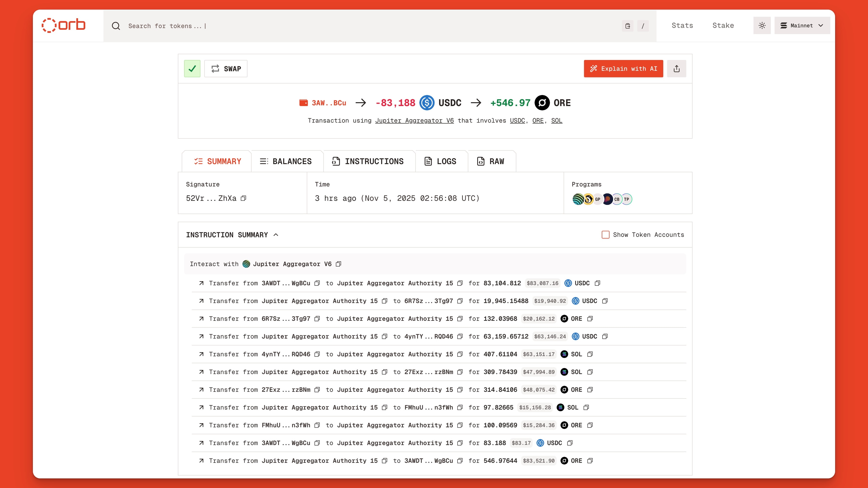Click the Orca whale program icon
Image resolution: width=868 pixels, height=488 pixels.
[588, 199]
